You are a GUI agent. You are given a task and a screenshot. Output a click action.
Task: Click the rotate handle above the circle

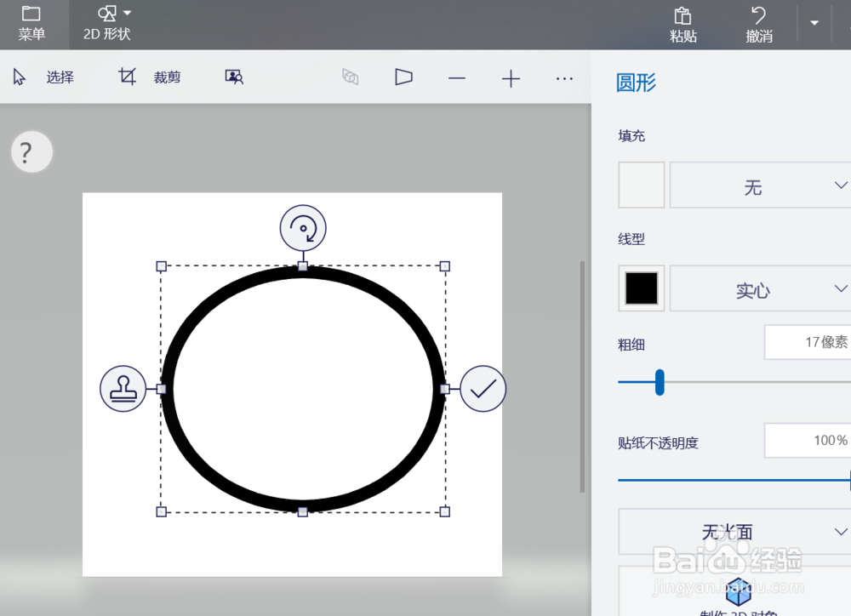coord(303,228)
